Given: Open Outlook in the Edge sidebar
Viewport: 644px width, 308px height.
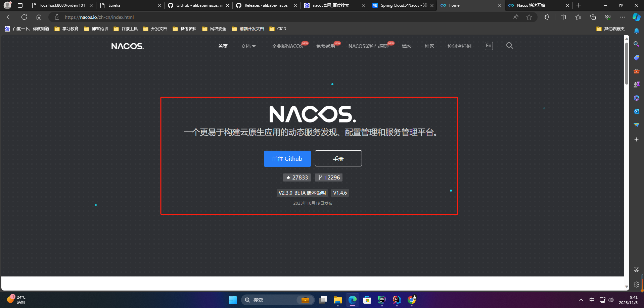Looking at the screenshot, I should click(x=636, y=111).
